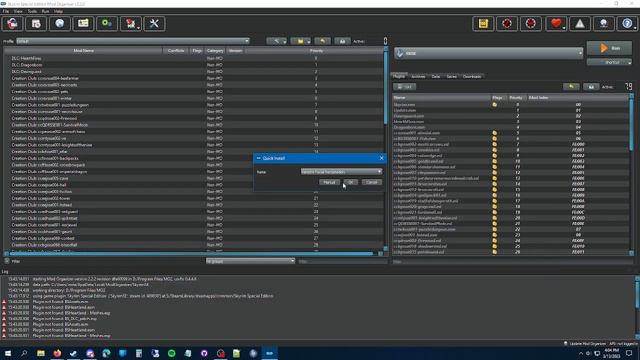Click Manual in Quick Install dialog
640x360 pixels.
click(x=329, y=182)
